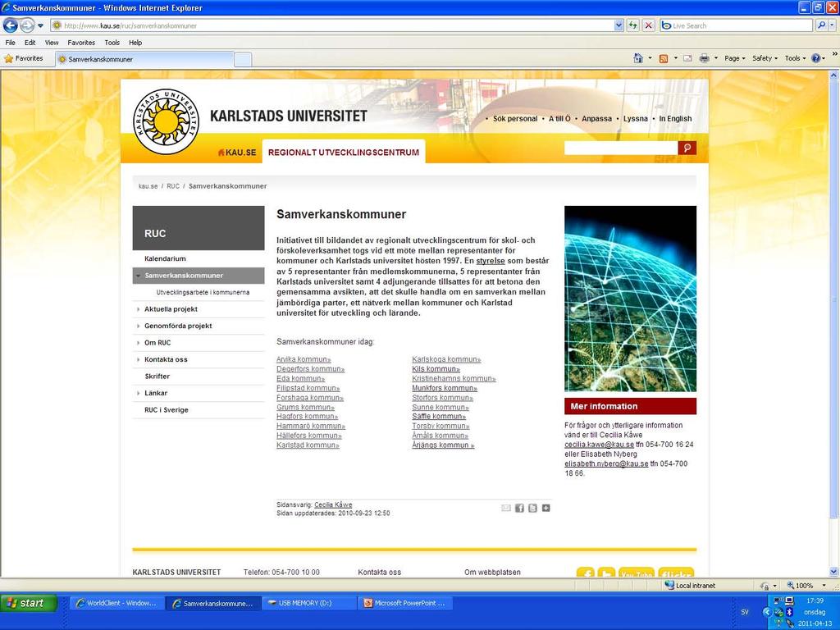Click the Live Search box
Image resolution: width=840 pixels, height=630 pixels.
click(736, 25)
